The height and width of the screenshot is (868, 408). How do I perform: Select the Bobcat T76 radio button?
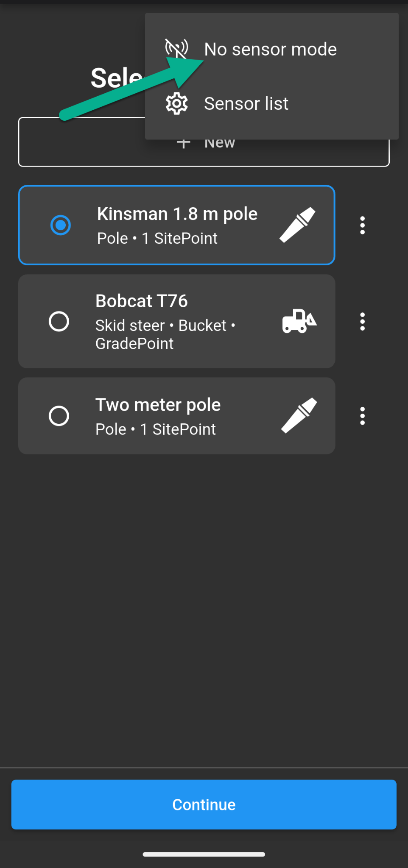pyautogui.click(x=59, y=321)
